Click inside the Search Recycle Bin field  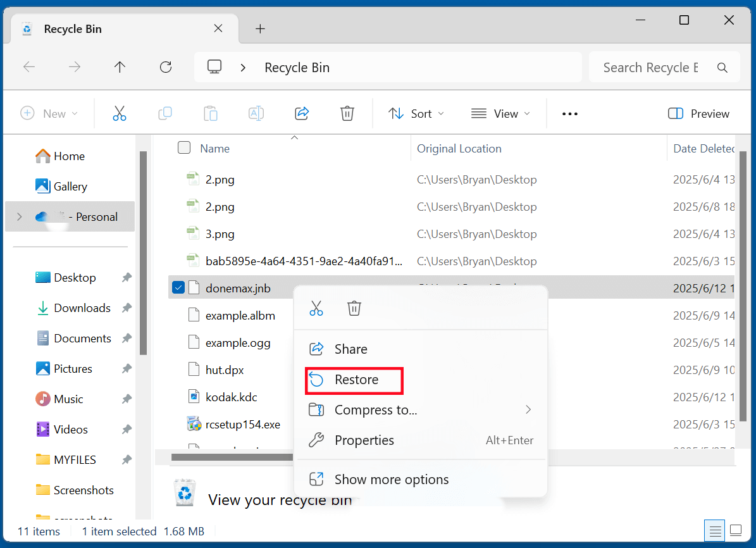[x=652, y=66]
